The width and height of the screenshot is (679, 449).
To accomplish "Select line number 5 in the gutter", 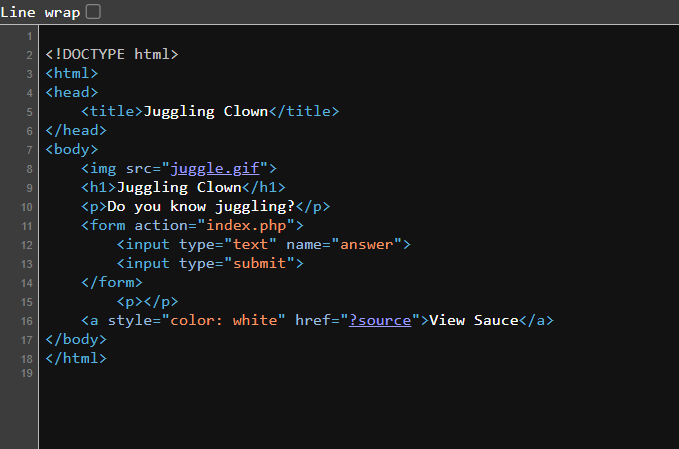I will tap(30, 112).
